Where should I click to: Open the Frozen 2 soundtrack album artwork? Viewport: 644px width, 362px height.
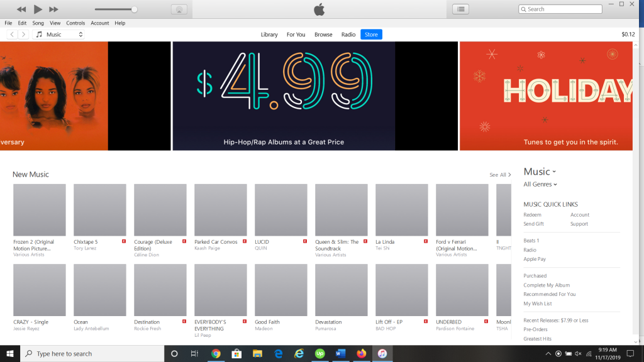40,210
